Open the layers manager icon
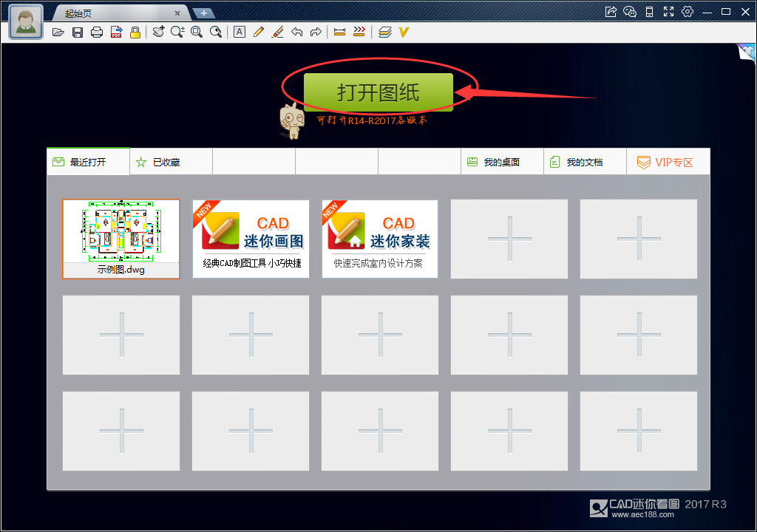The height and width of the screenshot is (532, 757). coord(385,32)
